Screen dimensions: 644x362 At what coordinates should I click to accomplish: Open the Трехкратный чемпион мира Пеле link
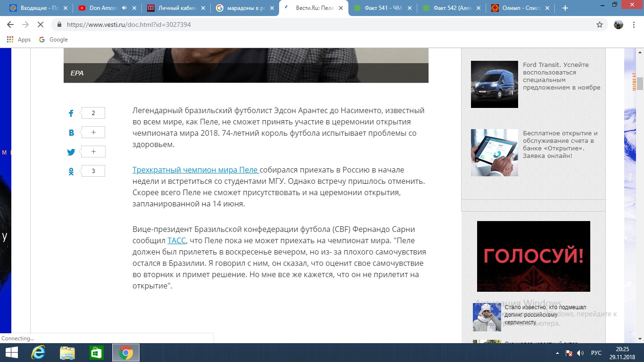point(195,170)
